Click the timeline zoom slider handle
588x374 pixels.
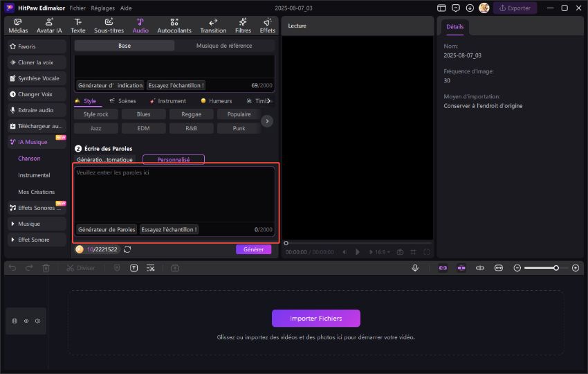[556, 268]
